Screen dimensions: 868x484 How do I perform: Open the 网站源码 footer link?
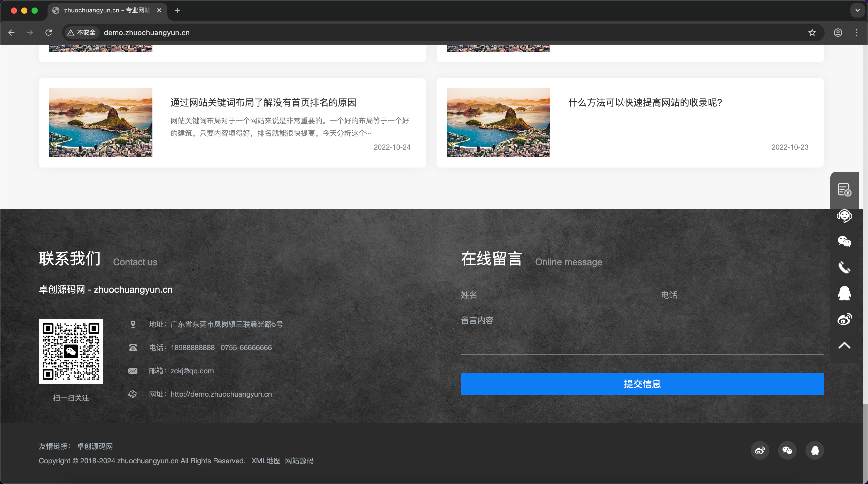point(299,461)
